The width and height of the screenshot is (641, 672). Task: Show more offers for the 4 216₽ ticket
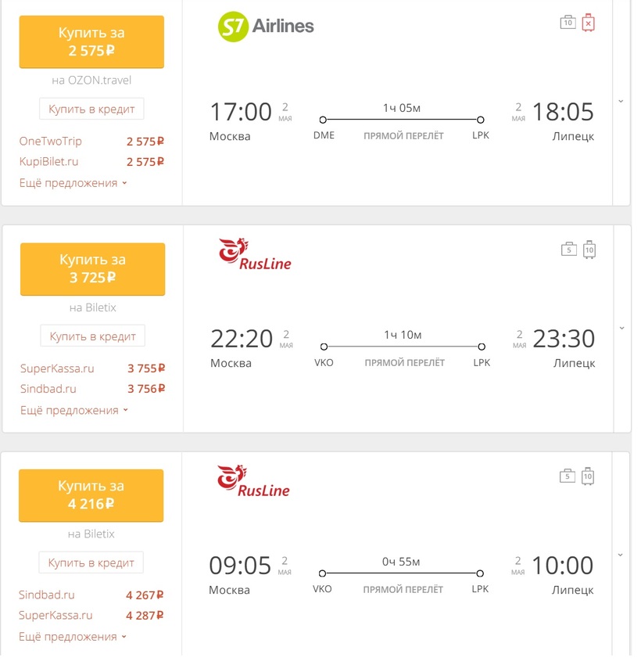pos(73,637)
